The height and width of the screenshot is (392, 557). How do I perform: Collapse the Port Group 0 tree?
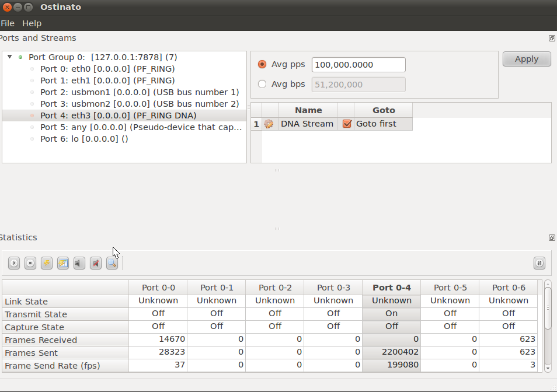pyautogui.click(x=10, y=57)
